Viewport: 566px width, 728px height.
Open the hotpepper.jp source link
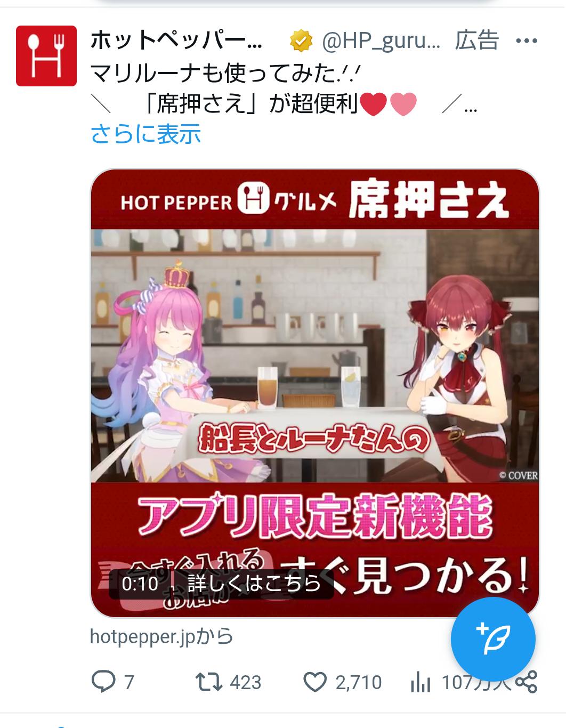[x=161, y=636]
